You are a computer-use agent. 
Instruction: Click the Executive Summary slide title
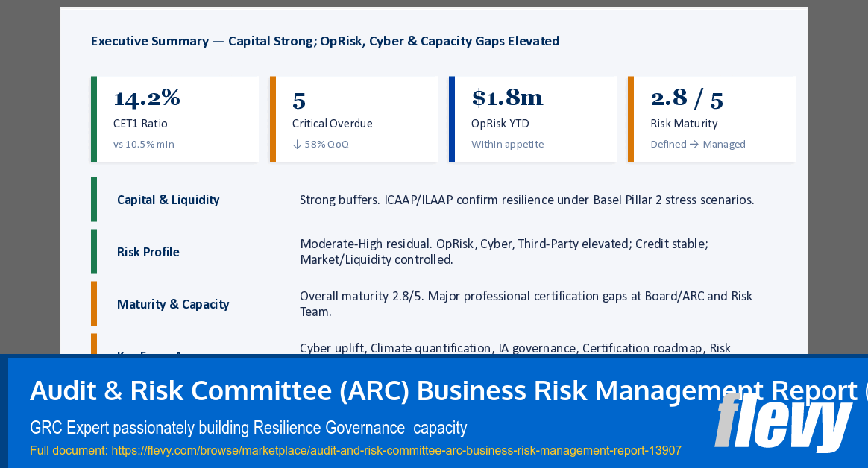click(x=325, y=41)
